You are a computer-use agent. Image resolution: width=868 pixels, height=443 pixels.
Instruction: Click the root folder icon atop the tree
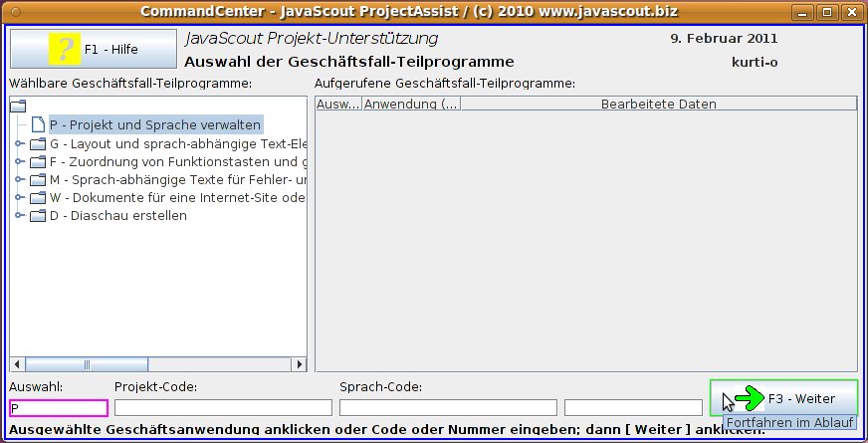pos(18,106)
